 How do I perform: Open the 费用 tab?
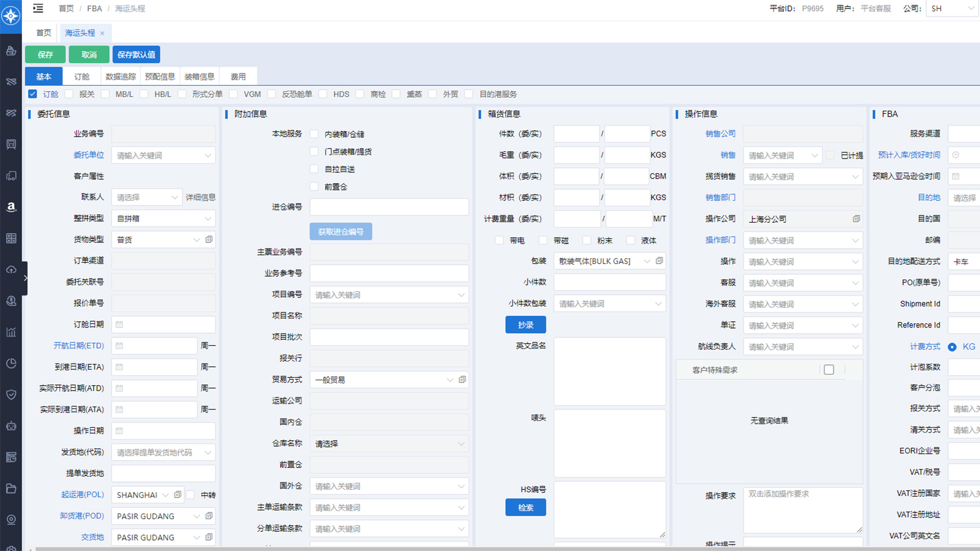[238, 77]
